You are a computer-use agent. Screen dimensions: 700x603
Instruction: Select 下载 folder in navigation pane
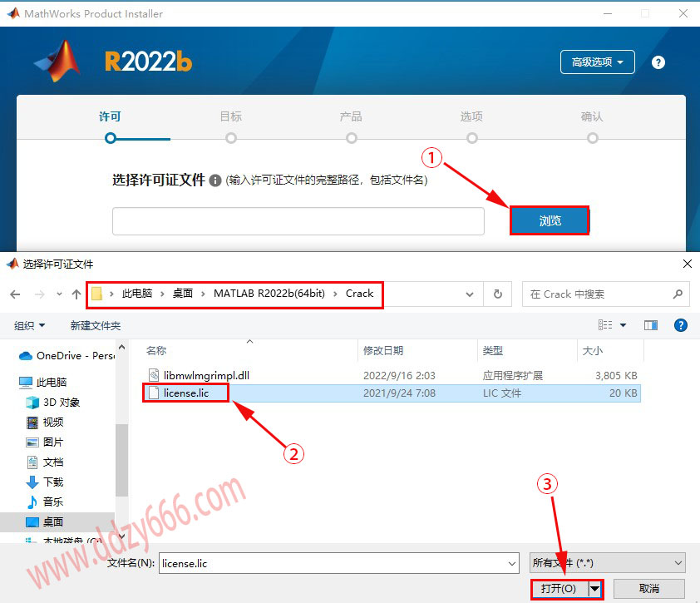[45, 482]
